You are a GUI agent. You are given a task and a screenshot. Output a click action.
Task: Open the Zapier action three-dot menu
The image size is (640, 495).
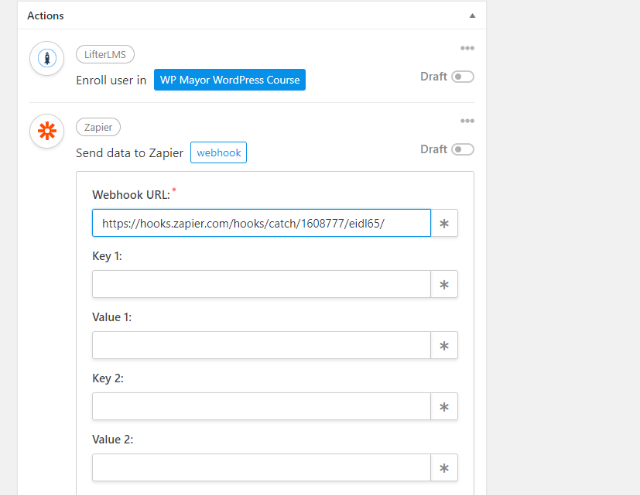[467, 121]
